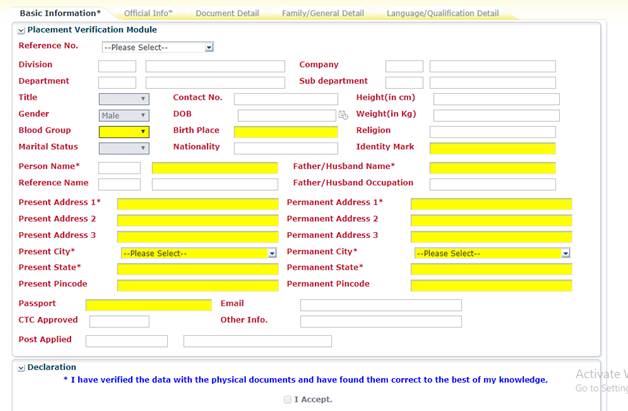Focus the Weight (in Kg) field
The height and width of the screenshot is (411, 628).
pyautogui.click(x=496, y=115)
